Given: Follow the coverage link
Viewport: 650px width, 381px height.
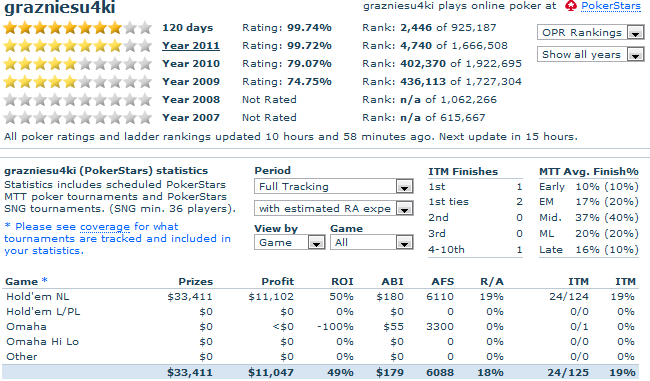Looking at the screenshot, I should [105, 227].
